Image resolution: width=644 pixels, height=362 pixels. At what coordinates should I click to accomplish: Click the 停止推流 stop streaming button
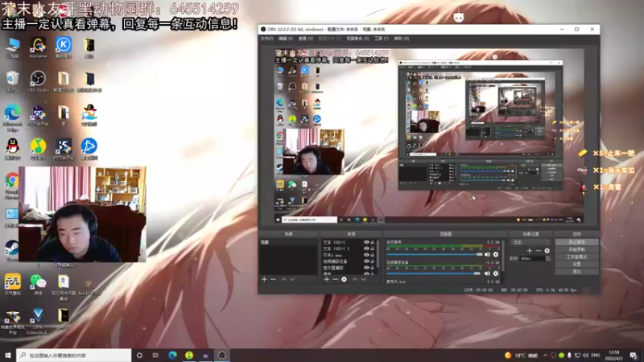pyautogui.click(x=576, y=242)
